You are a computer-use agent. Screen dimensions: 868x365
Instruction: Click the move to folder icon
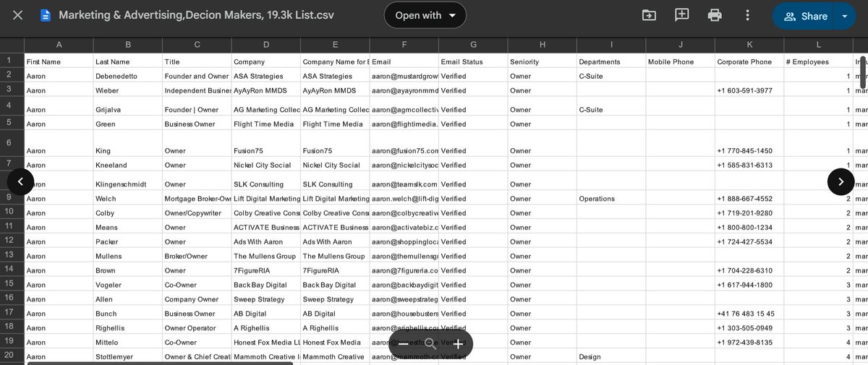[649, 15]
